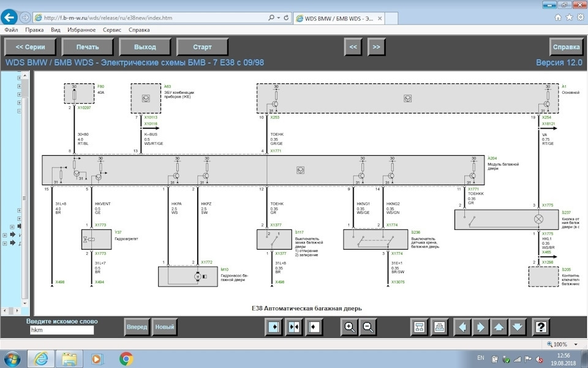The image size is (588, 368).
Task: Open favorites star icon
Action: coord(569,17)
